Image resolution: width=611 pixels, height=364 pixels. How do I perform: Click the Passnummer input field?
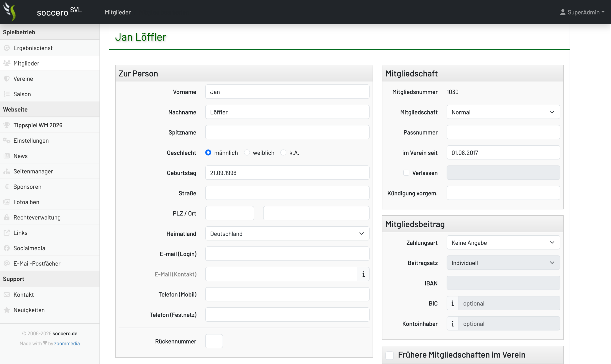[503, 132]
